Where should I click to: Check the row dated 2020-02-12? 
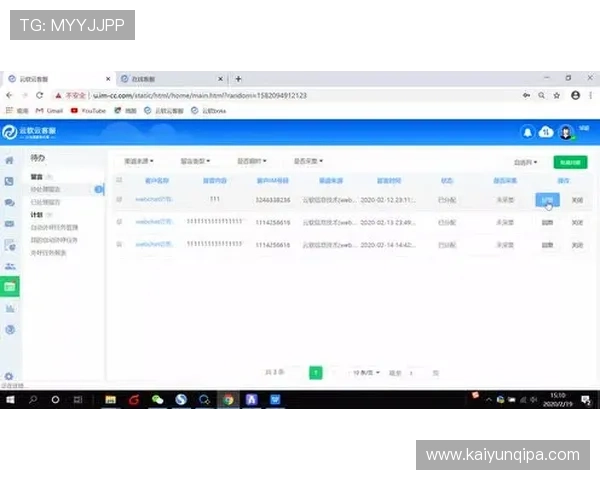[119, 199]
